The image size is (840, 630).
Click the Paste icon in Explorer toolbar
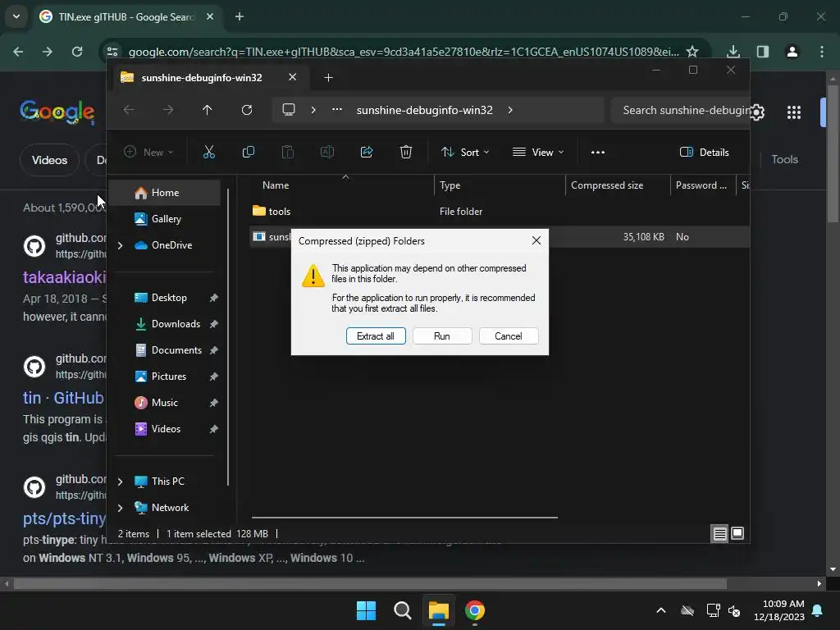coord(288,152)
